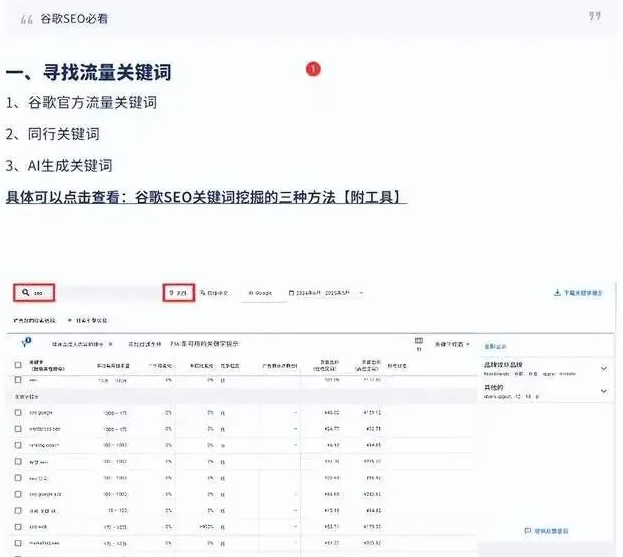The height and width of the screenshot is (557, 623).
Task: Click the plus icon to add filter
Action: [69, 319]
